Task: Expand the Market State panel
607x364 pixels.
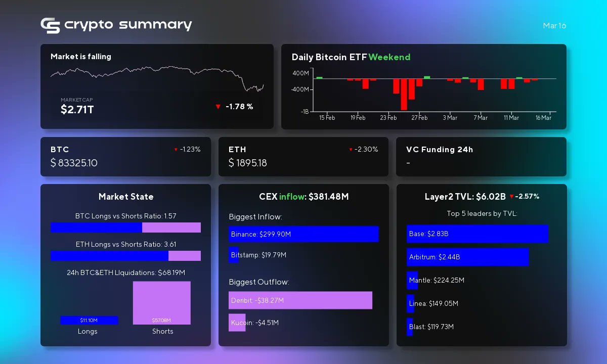Action: coord(125,197)
